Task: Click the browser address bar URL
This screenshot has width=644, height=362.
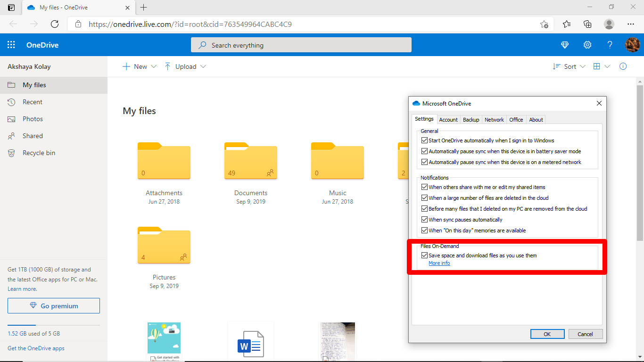Action: [190, 24]
